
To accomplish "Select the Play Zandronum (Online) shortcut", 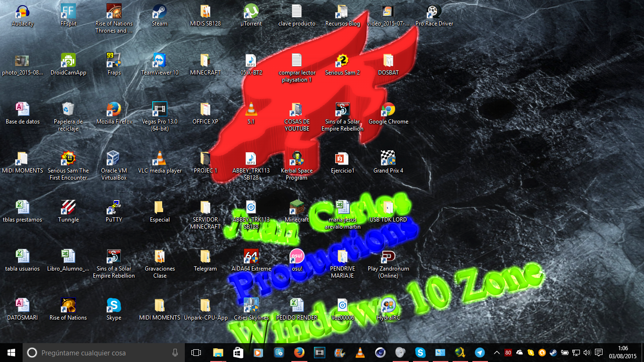I will [x=388, y=263].
